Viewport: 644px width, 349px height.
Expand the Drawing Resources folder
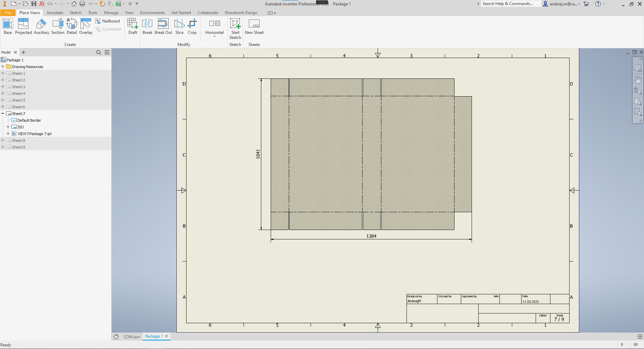click(3, 67)
